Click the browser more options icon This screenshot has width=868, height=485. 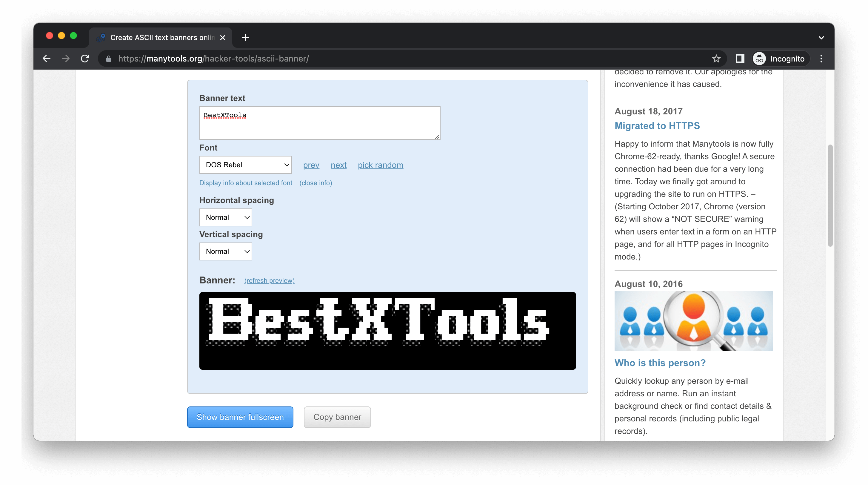pyautogui.click(x=822, y=59)
